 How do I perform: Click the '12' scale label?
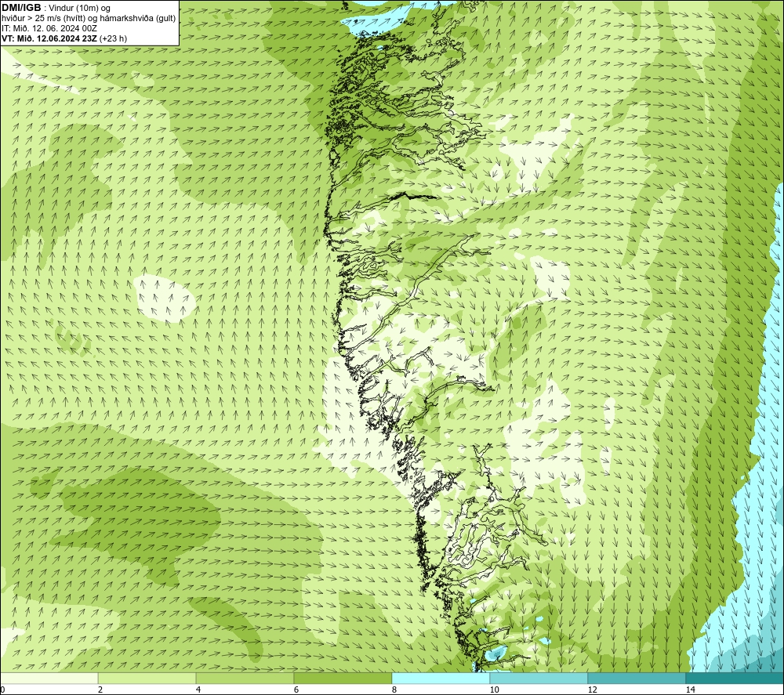tap(593, 690)
